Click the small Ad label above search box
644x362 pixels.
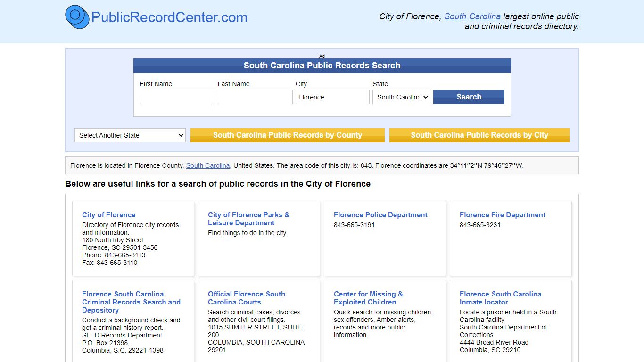click(322, 56)
